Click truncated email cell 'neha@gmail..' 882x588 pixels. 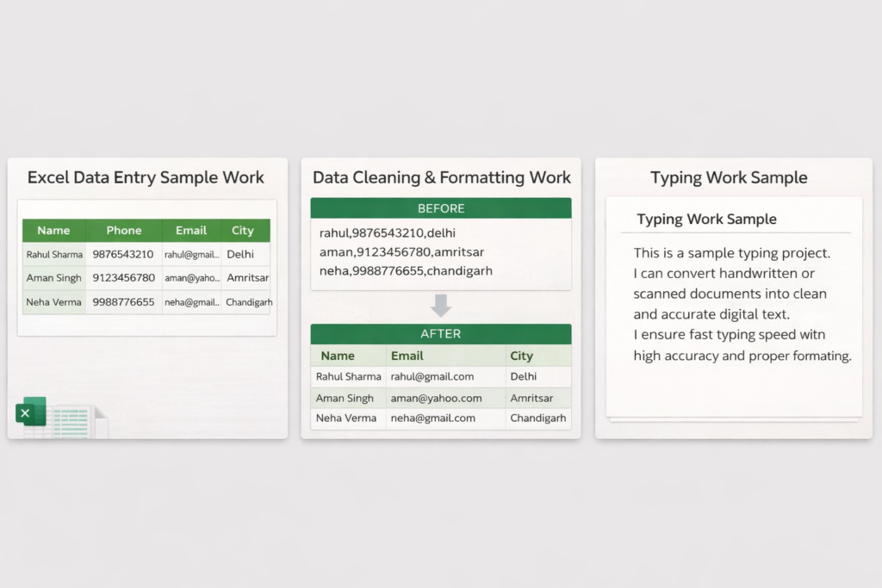192,302
